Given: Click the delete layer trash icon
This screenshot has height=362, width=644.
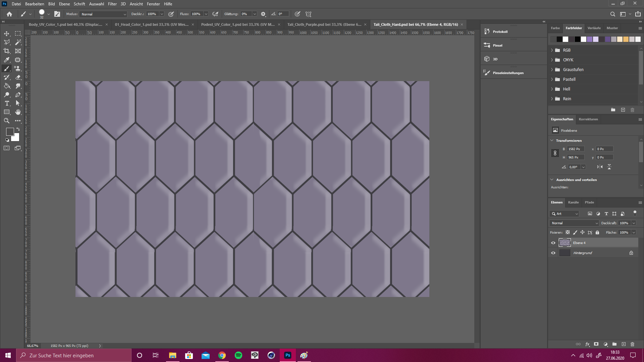Looking at the screenshot, I should 632,344.
